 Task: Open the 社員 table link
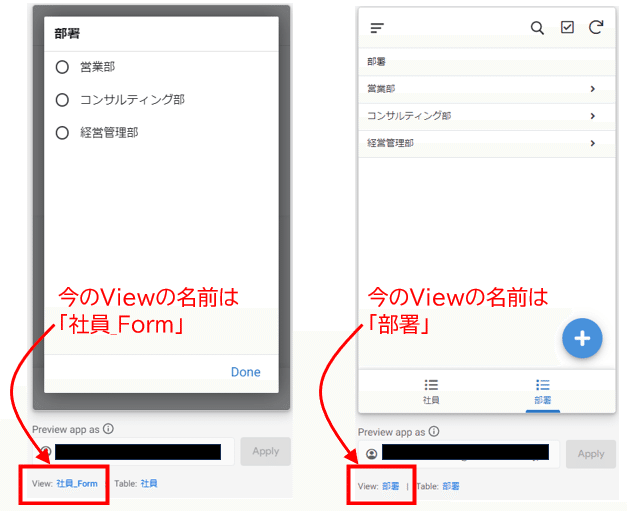(x=149, y=484)
